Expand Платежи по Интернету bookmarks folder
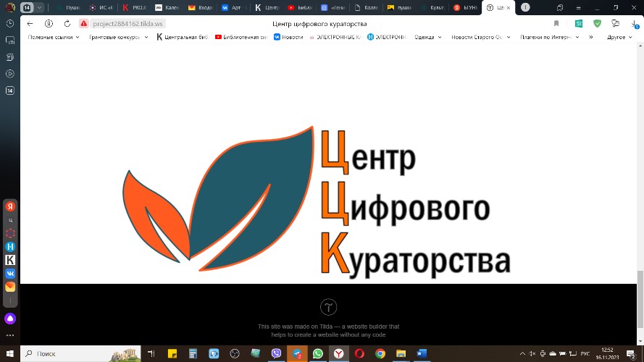The width and height of the screenshot is (644, 362). pyautogui.click(x=550, y=37)
